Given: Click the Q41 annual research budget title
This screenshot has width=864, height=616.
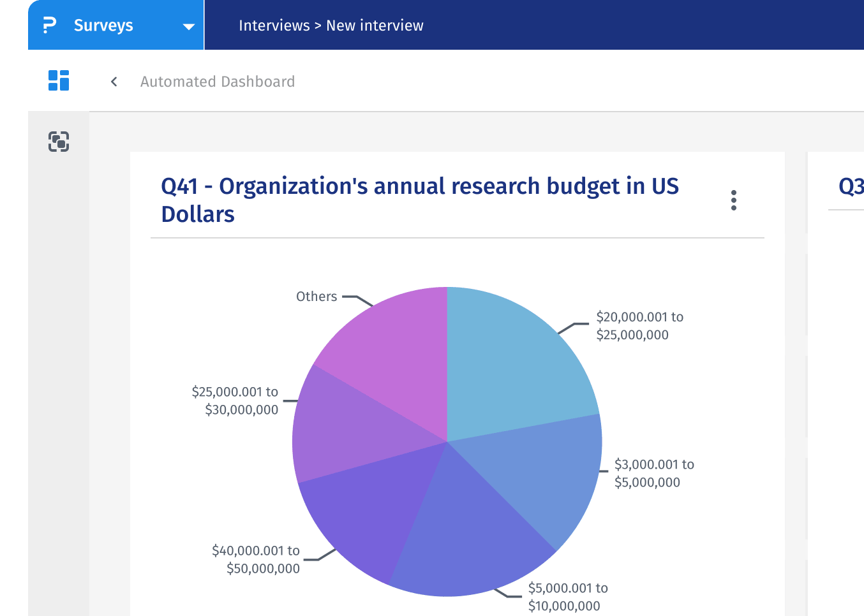Looking at the screenshot, I should (420, 200).
